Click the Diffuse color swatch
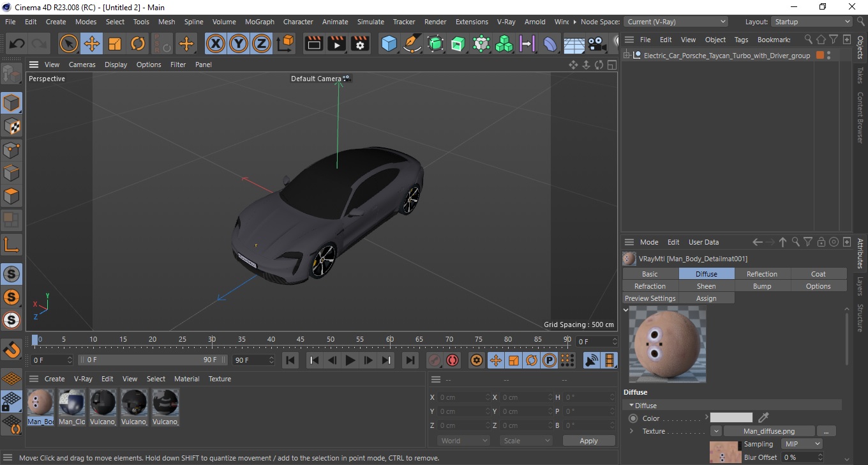 tap(731, 418)
